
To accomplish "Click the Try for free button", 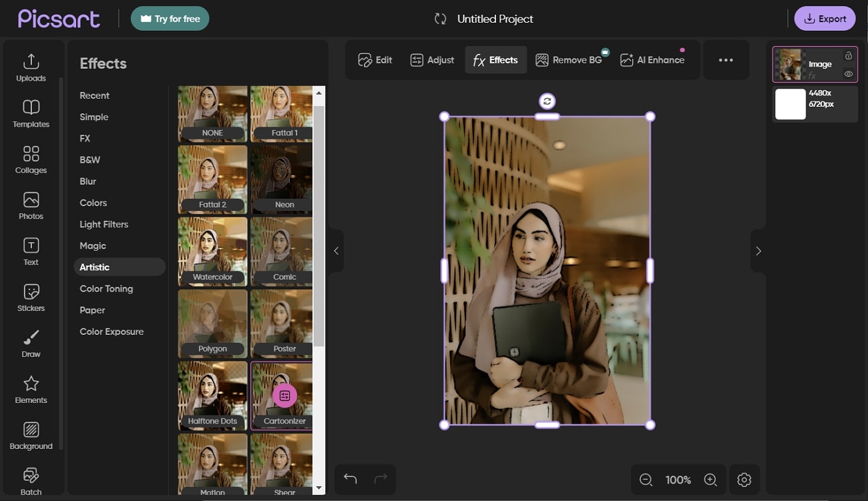I will click(x=170, y=19).
